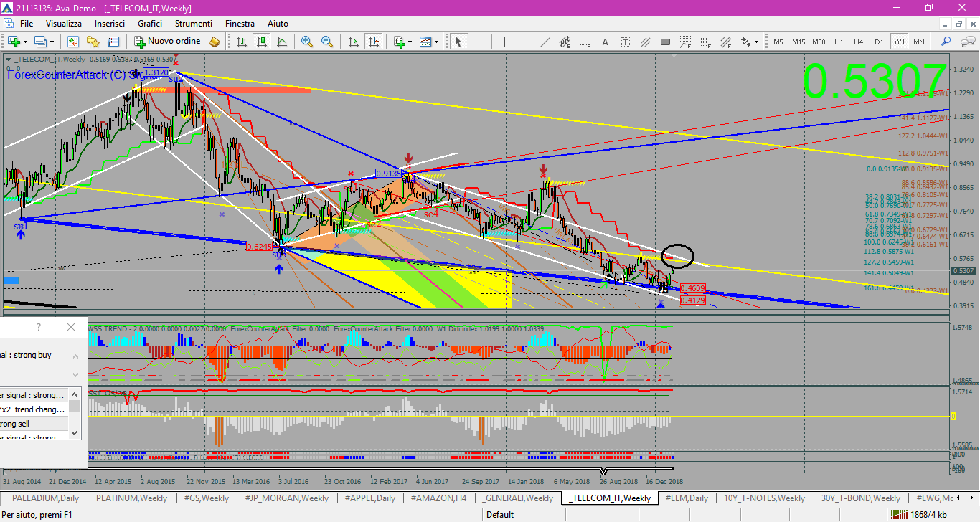Select the W1 weekly timeframe
This screenshot has height=522, width=980.
tap(899, 42)
